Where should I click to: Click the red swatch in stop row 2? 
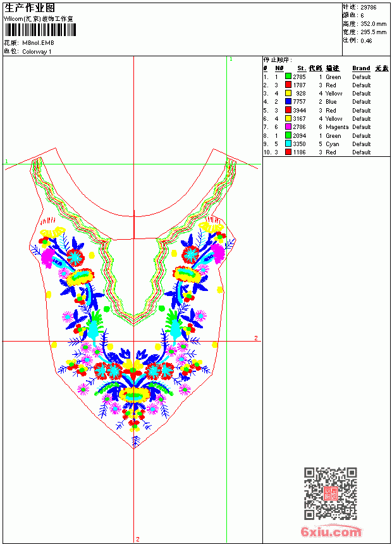pos(288,85)
